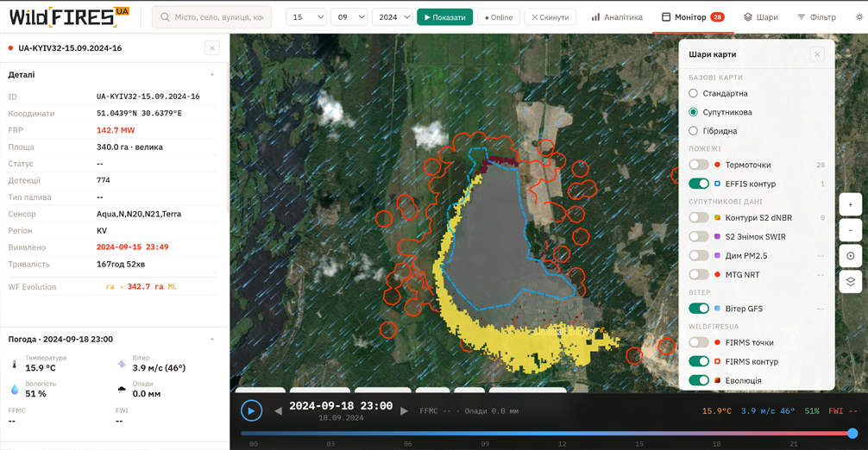This screenshot has width=868, height=450.
Task: Click the Шари layers icon in header
Action: tap(748, 17)
